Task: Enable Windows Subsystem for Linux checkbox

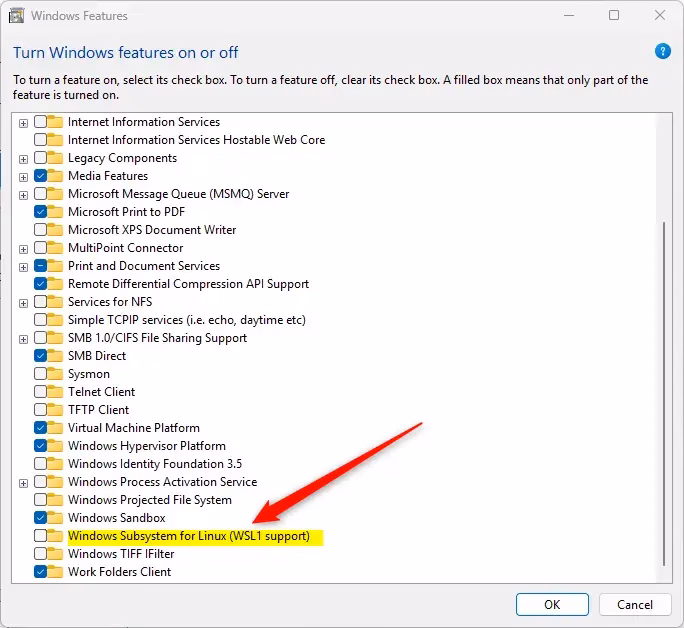Action: coord(40,536)
